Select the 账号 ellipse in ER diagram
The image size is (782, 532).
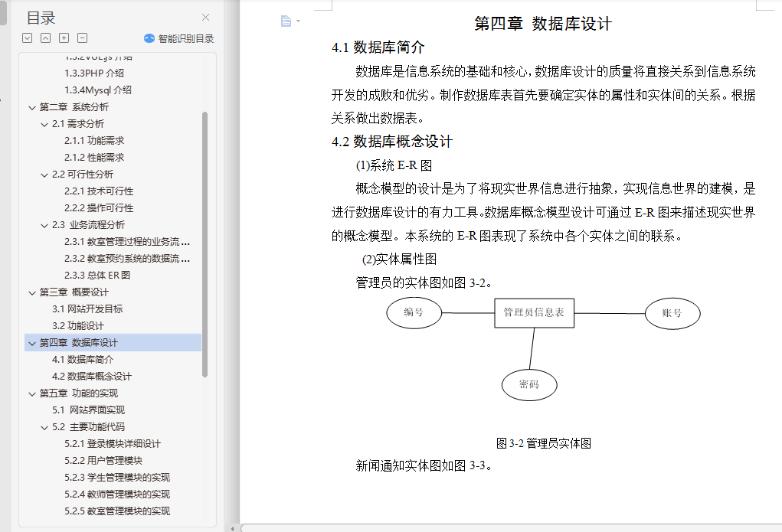[672, 314]
